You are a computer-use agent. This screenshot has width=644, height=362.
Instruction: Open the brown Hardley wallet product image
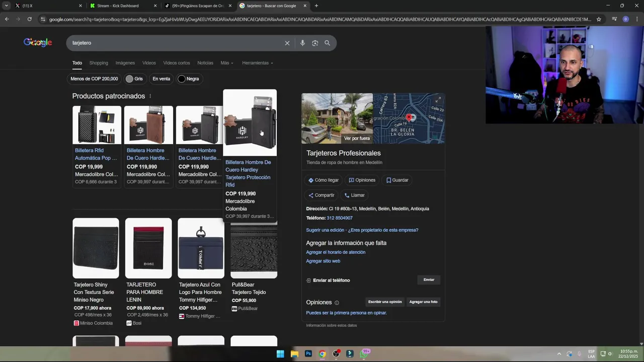click(148, 125)
